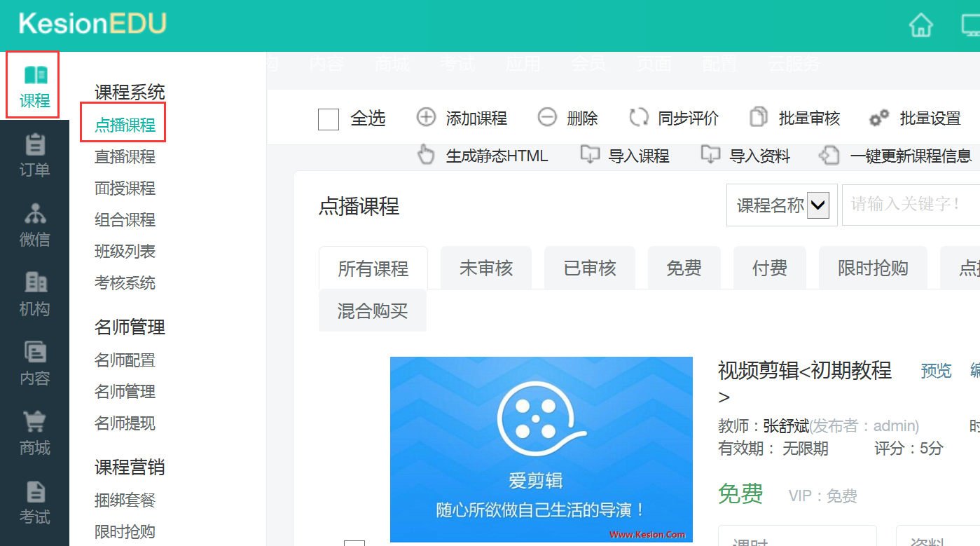Click the home icon in header
The height and width of the screenshot is (546, 980).
point(920,25)
